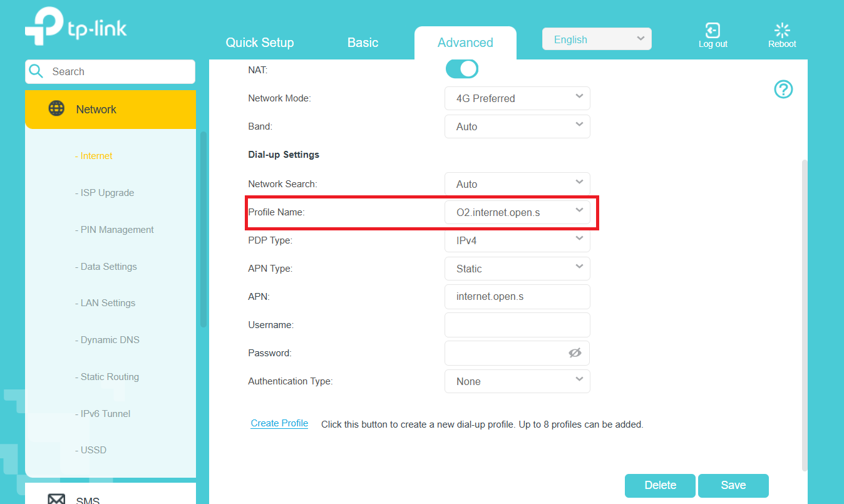Click the Reboot icon
The width and height of the screenshot is (844, 504).
pyautogui.click(x=782, y=31)
